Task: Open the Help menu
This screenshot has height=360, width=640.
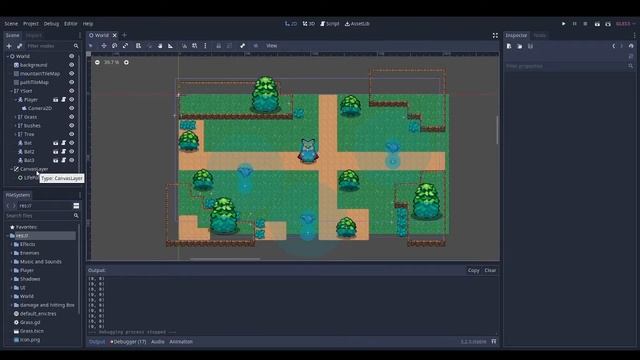Action: pos(88,24)
